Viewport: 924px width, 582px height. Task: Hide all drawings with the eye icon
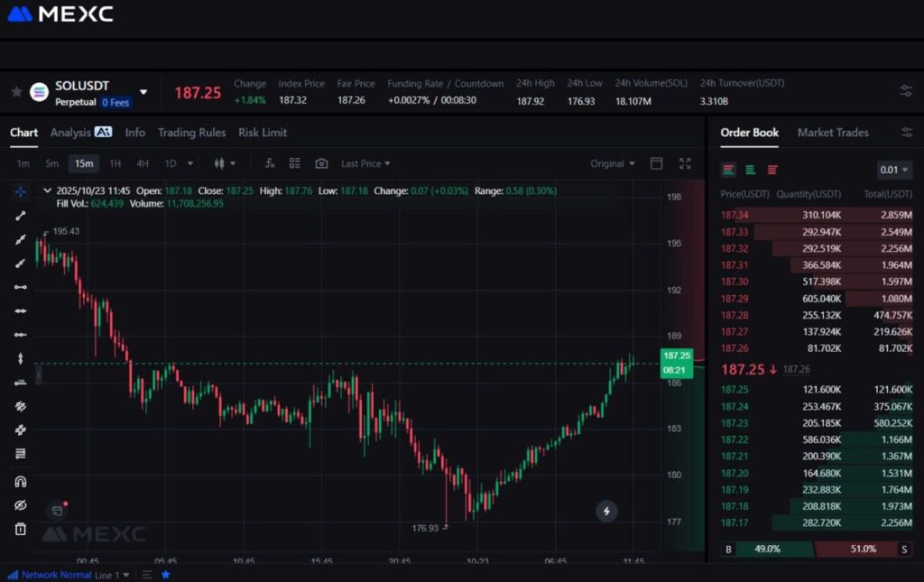click(x=20, y=505)
